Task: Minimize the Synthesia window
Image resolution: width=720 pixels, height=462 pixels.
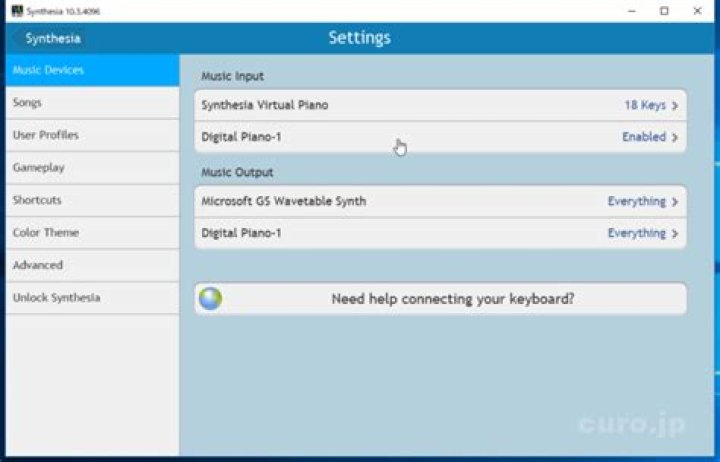Action: (x=630, y=11)
